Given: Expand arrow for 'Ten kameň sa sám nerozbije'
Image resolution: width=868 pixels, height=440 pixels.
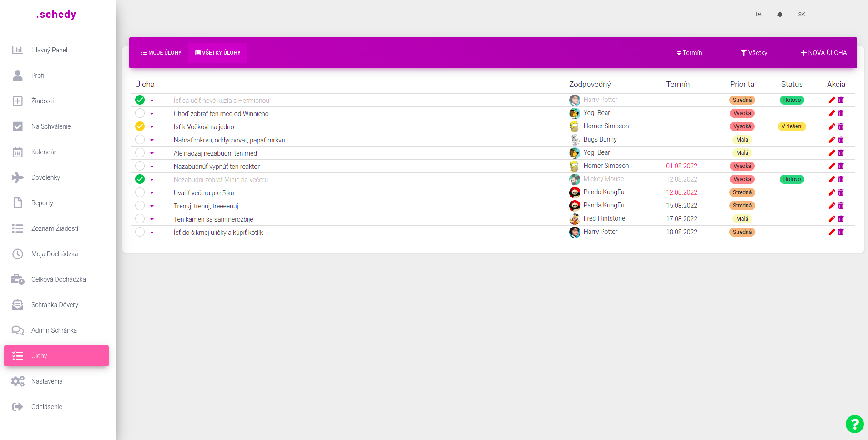Looking at the screenshot, I should [x=152, y=219].
